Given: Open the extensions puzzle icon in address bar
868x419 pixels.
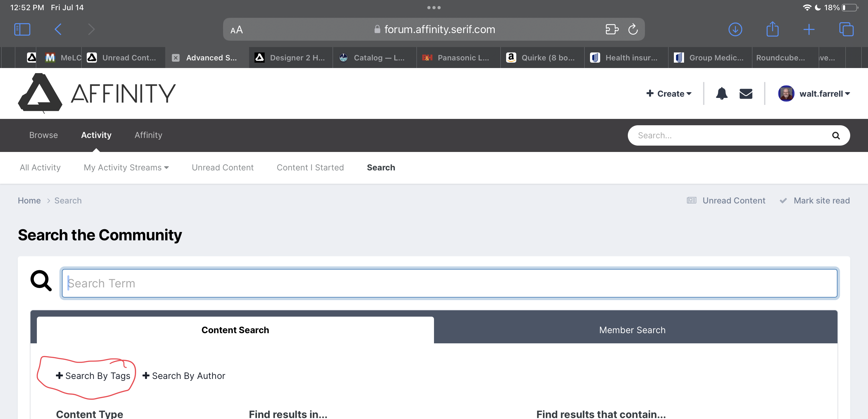Looking at the screenshot, I should coord(612,29).
